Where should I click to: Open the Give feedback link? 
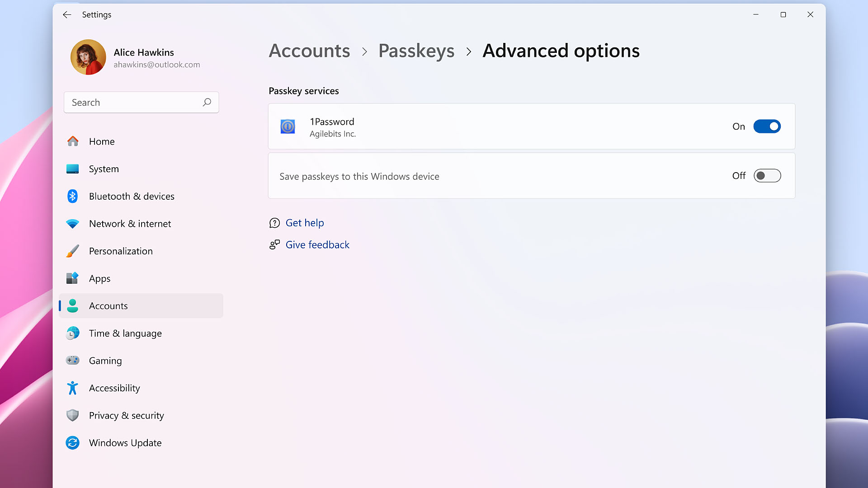tap(317, 244)
